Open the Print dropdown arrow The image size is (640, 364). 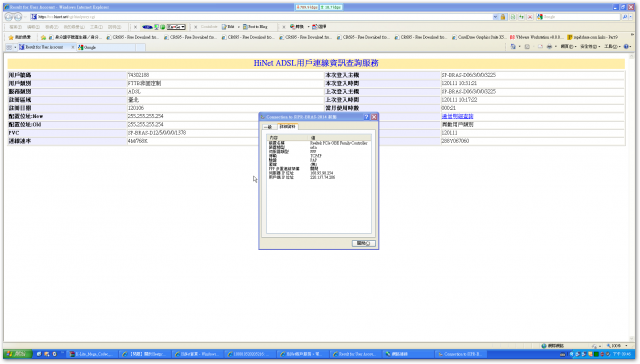[556, 47]
